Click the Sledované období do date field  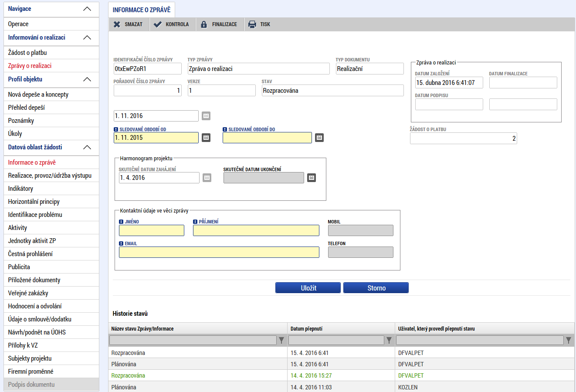267,138
